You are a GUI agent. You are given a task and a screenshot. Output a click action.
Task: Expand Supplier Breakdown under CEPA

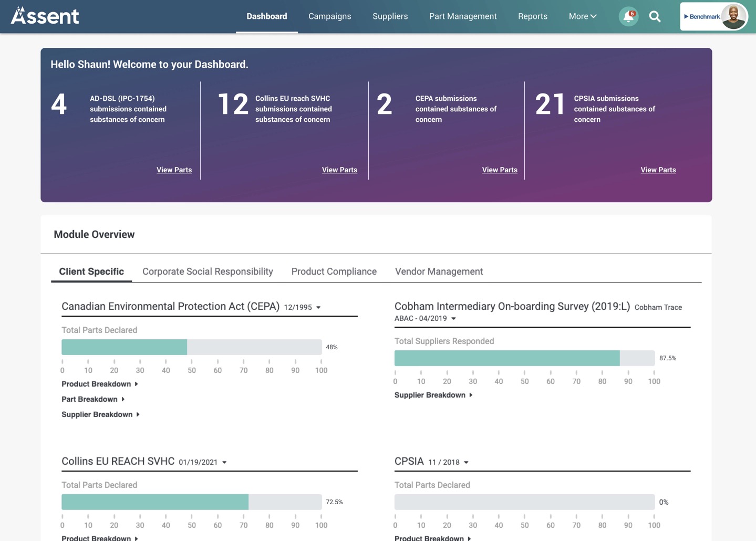137,414
